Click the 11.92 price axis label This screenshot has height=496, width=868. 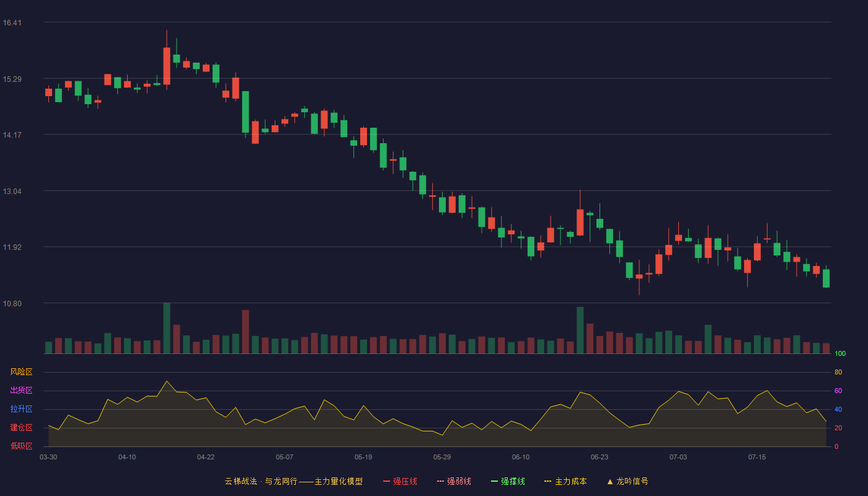(12, 247)
